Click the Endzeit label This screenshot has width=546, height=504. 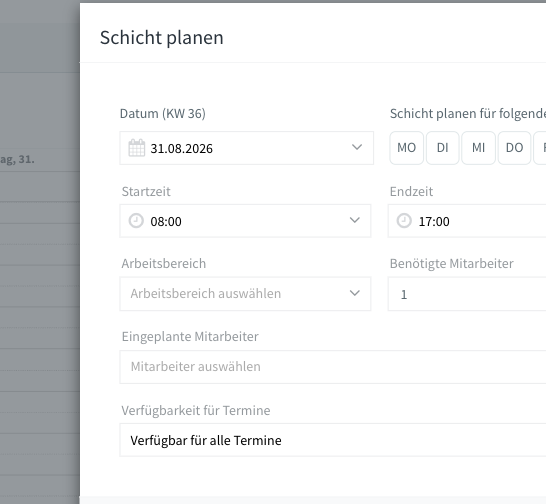(x=411, y=192)
